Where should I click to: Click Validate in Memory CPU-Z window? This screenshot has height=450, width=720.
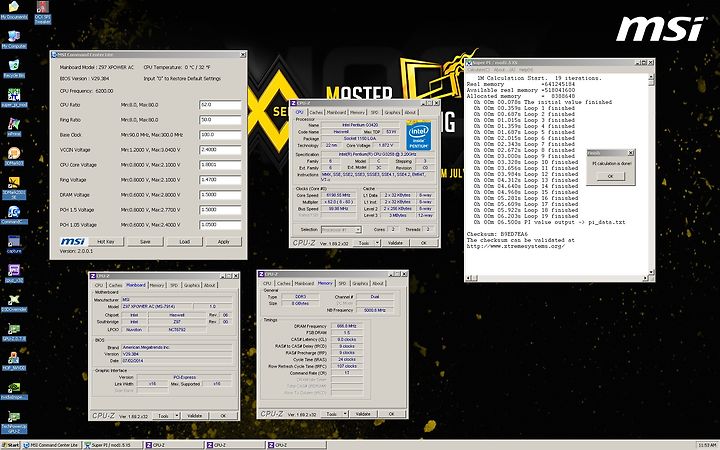(363, 414)
